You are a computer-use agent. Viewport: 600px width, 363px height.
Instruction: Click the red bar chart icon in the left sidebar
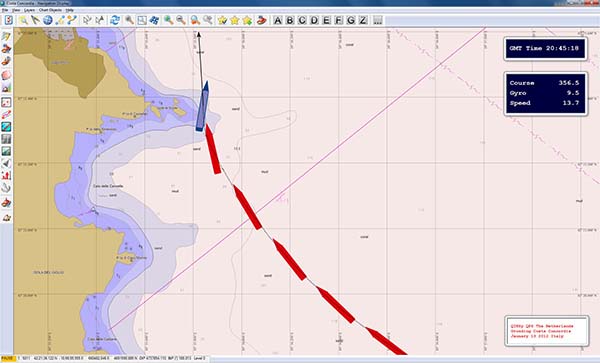click(6, 175)
